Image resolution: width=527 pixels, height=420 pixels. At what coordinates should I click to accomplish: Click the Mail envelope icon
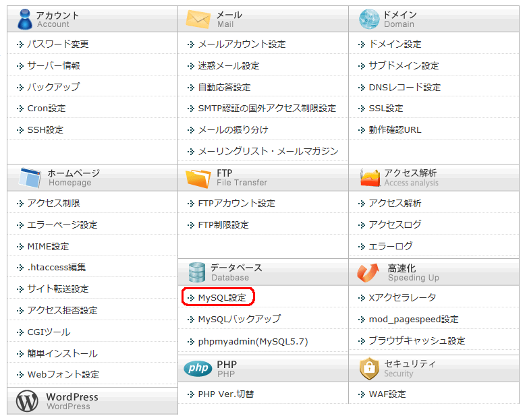(x=198, y=20)
